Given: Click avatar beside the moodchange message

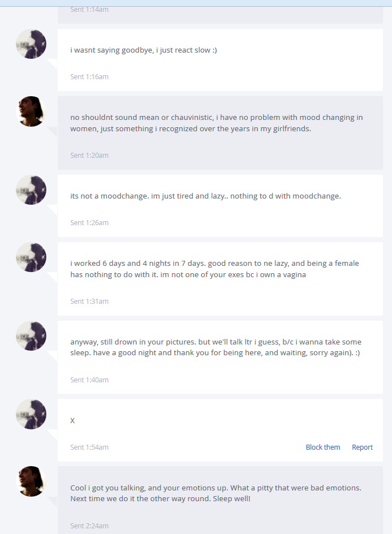Looking at the screenshot, I should (x=31, y=190).
